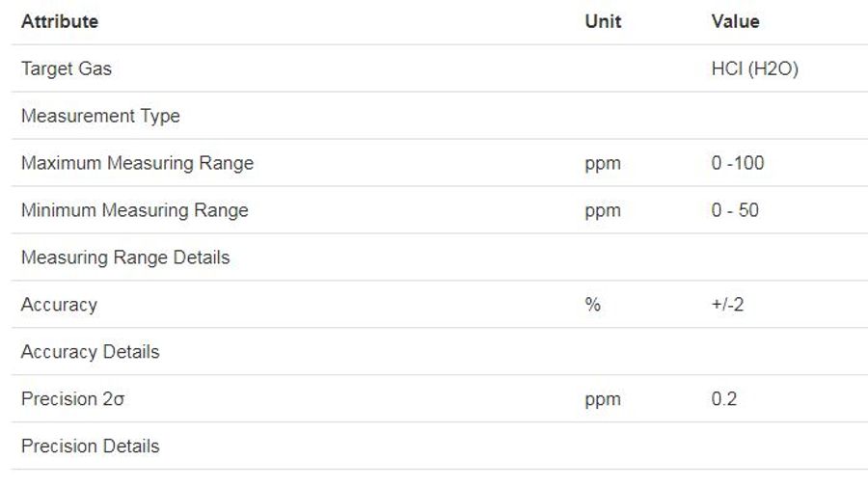Click the Maximum Measuring Range label
Image resolution: width=868 pixels, height=487 pixels.
137,163
